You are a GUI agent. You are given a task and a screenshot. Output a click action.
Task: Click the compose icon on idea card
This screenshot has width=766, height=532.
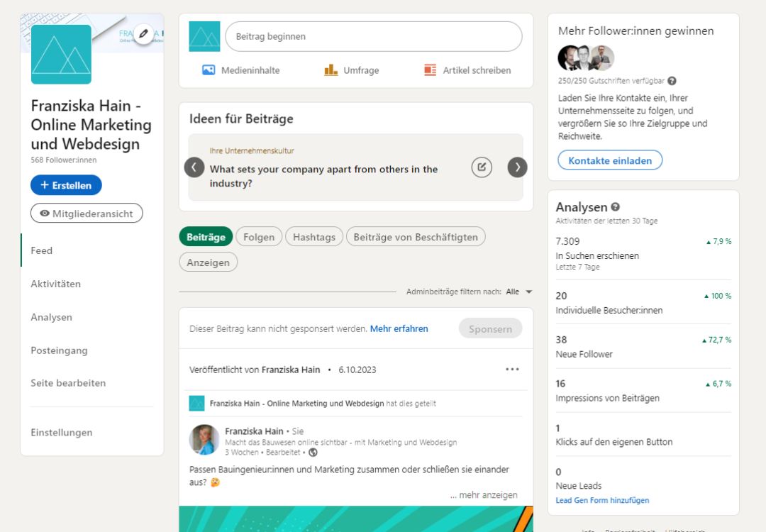[x=482, y=167]
